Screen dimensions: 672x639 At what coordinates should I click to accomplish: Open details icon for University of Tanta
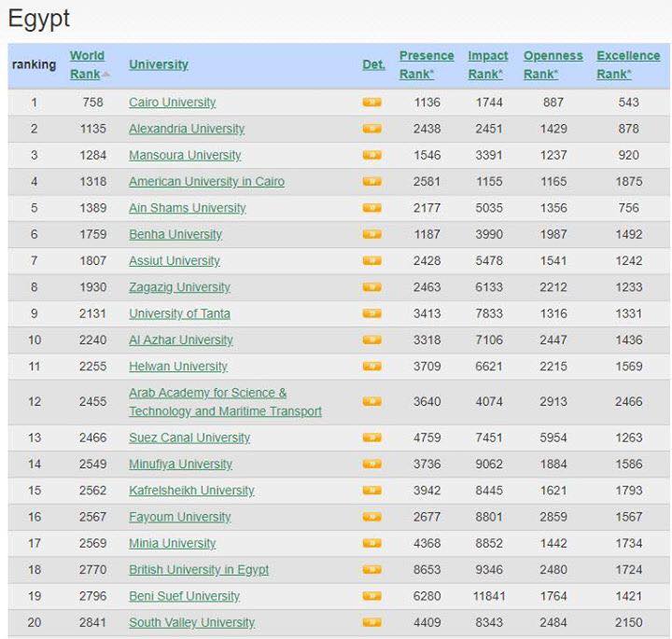coord(371,313)
